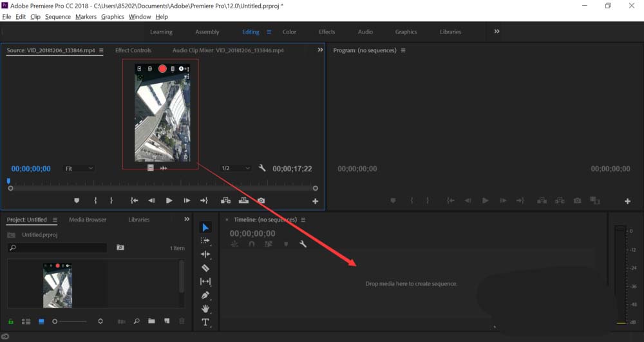
Task: Switch to the Effect Controls tab
Action: 133,50
